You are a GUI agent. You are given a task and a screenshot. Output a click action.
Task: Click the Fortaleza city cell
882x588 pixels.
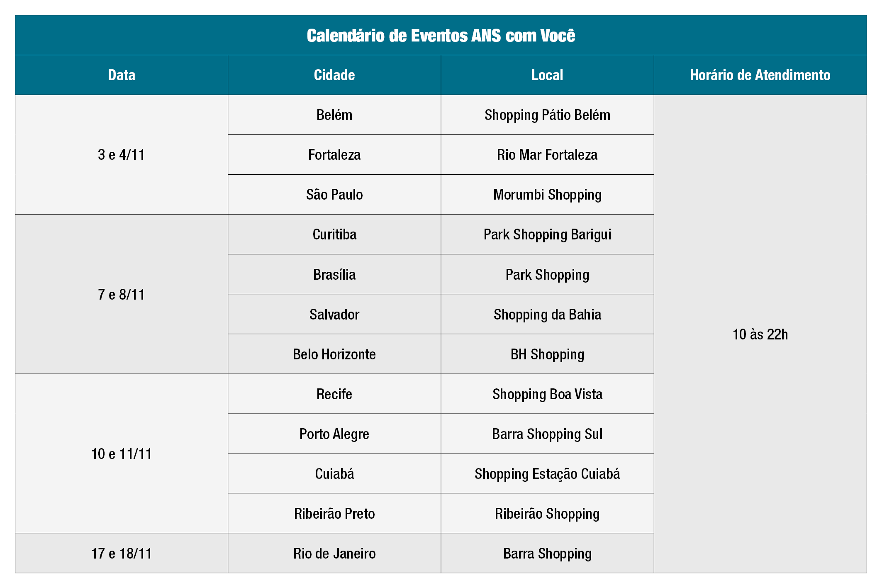[x=334, y=155]
